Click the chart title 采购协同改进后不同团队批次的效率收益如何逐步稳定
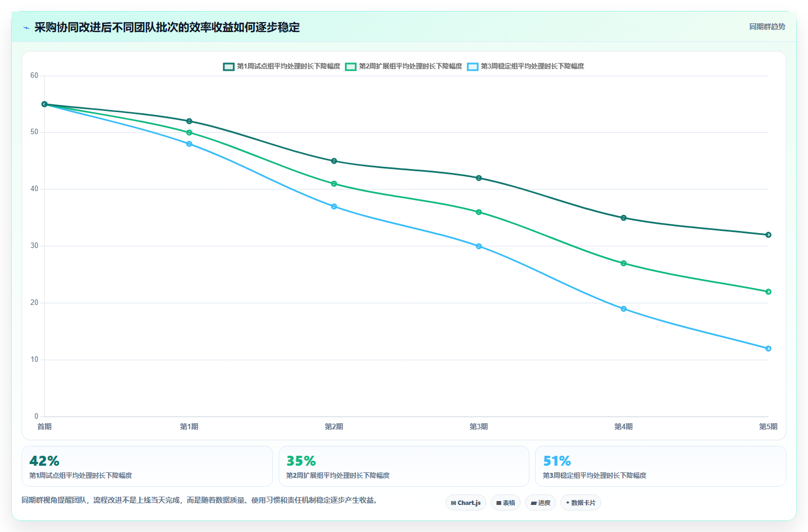 [x=167, y=28]
